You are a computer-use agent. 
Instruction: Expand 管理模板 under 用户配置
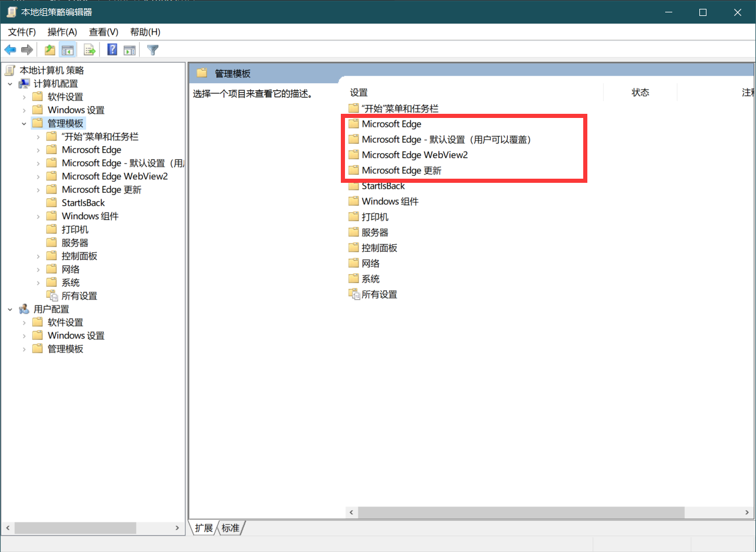[24, 349]
